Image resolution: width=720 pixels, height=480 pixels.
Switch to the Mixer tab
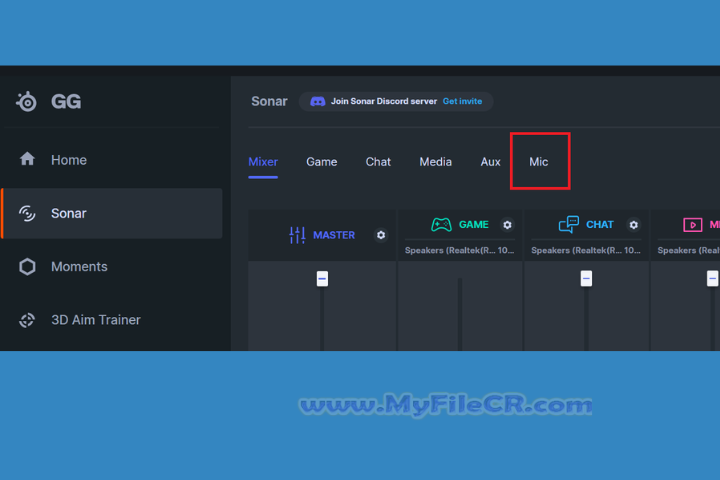click(263, 162)
